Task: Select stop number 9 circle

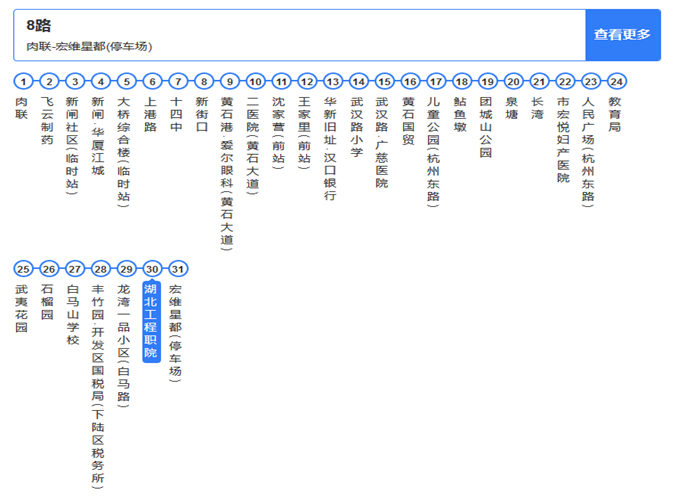Action: [x=230, y=81]
